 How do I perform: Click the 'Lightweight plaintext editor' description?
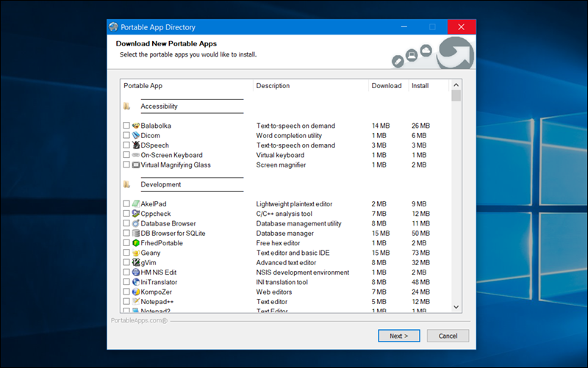[294, 204]
